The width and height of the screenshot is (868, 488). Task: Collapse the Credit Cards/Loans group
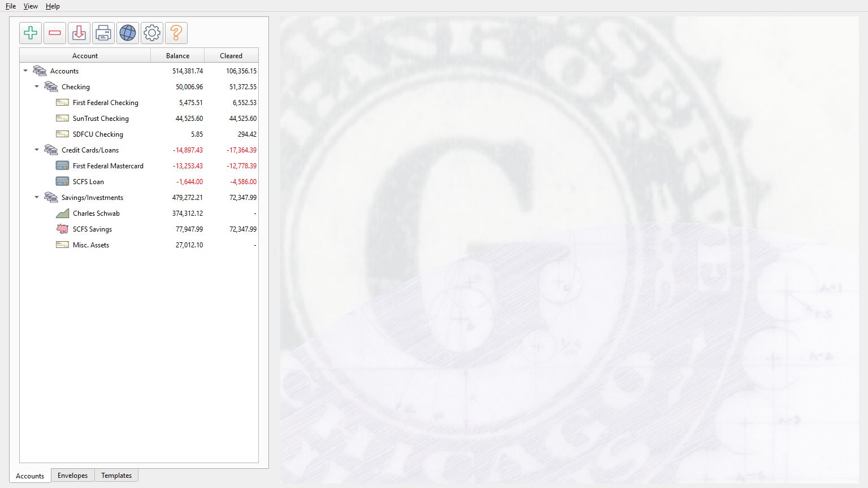(37, 150)
